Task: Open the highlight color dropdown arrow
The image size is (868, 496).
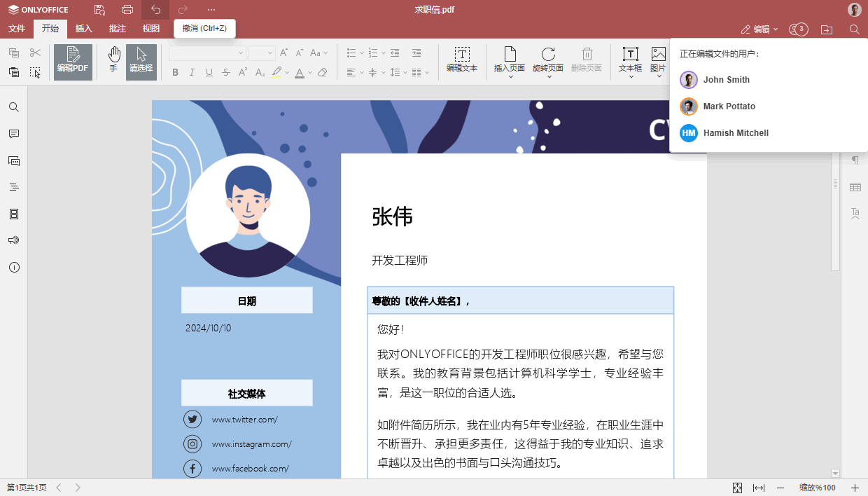Action: click(x=287, y=72)
